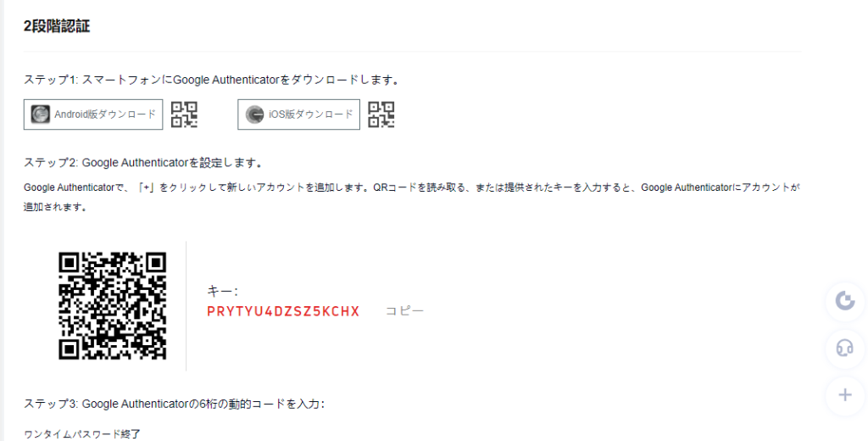The height and width of the screenshot is (441, 868).
Task: Open the headset customer support icon
Action: pos(845,348)
